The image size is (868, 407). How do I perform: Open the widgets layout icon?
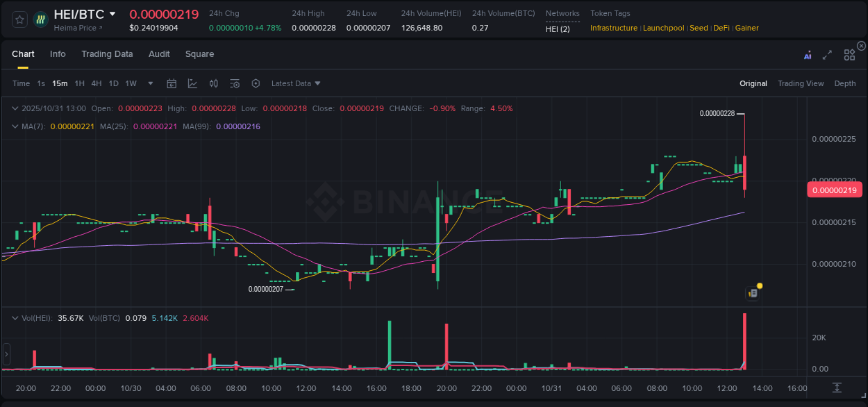(849, 54)
